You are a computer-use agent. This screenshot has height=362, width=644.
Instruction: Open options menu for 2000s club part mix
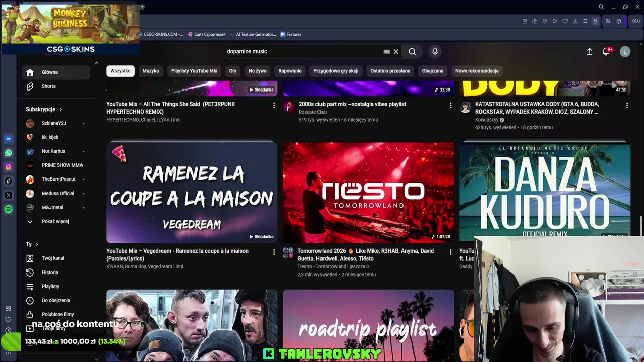coord(450,105)
